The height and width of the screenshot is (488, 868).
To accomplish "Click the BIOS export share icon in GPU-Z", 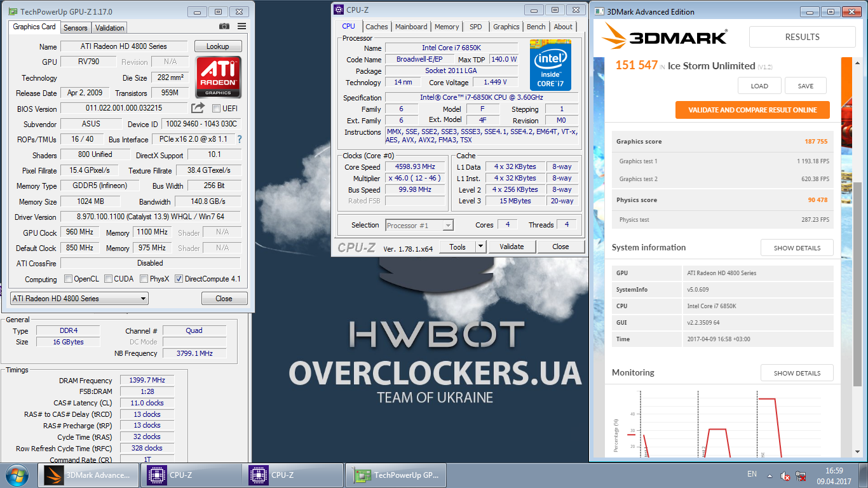I will coord(198,108).
